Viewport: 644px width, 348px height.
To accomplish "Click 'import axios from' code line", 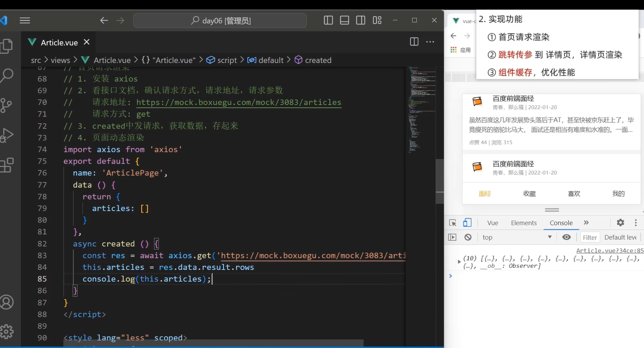I will point(123,149).
